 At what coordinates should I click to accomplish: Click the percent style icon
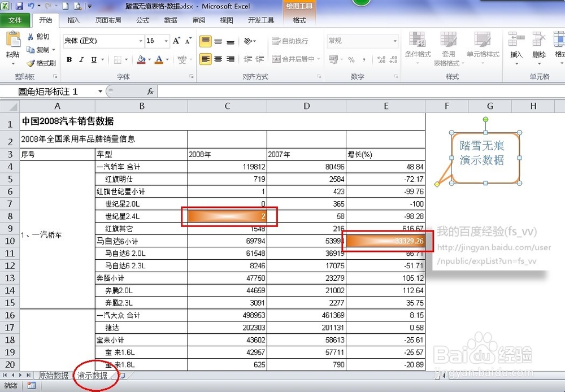(351, 60)
